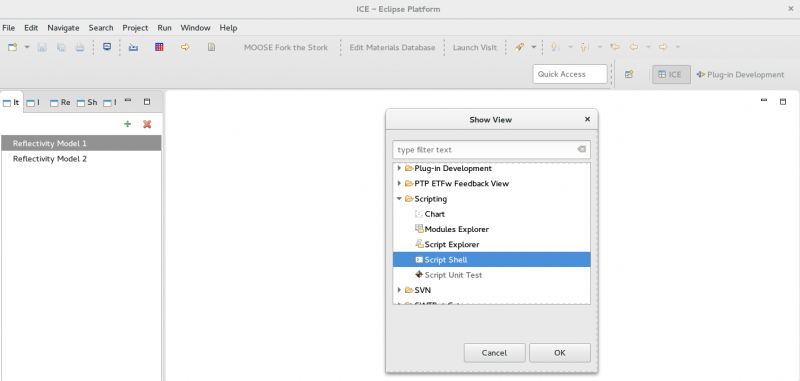
Task: Collapse the Scripting folder
Action: coord(399,199)
